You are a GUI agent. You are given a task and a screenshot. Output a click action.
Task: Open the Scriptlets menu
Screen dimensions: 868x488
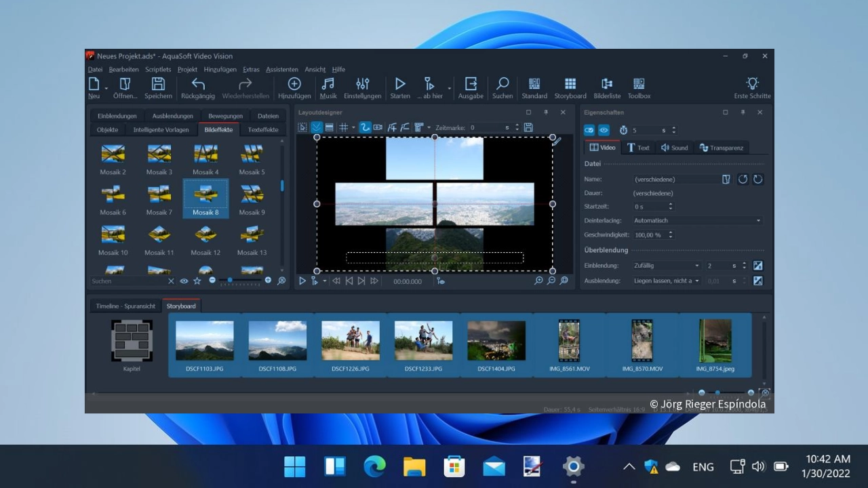(x=158, y=69)
